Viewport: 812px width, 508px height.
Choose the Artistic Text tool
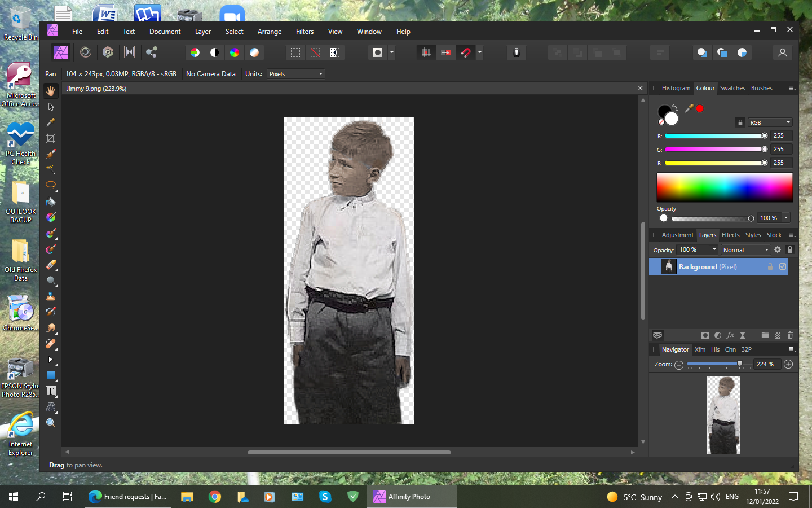coord(51,391)
